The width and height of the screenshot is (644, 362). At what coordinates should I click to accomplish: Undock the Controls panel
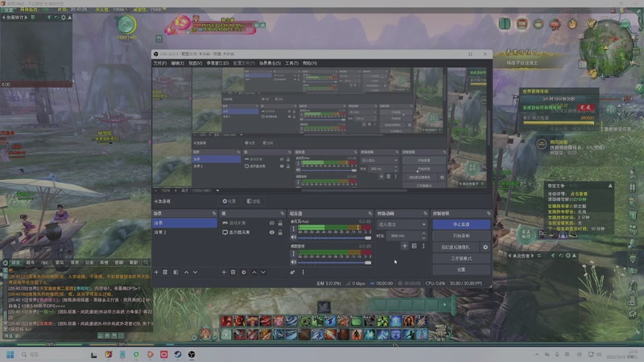pyautogui.click(x=489, y=213)
